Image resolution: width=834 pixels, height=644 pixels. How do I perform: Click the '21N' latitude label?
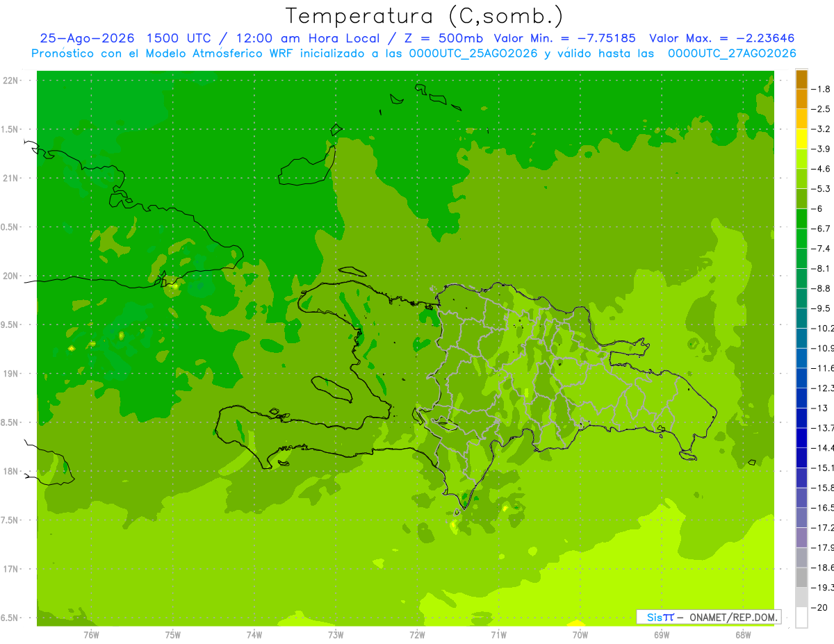pos(12,178)
